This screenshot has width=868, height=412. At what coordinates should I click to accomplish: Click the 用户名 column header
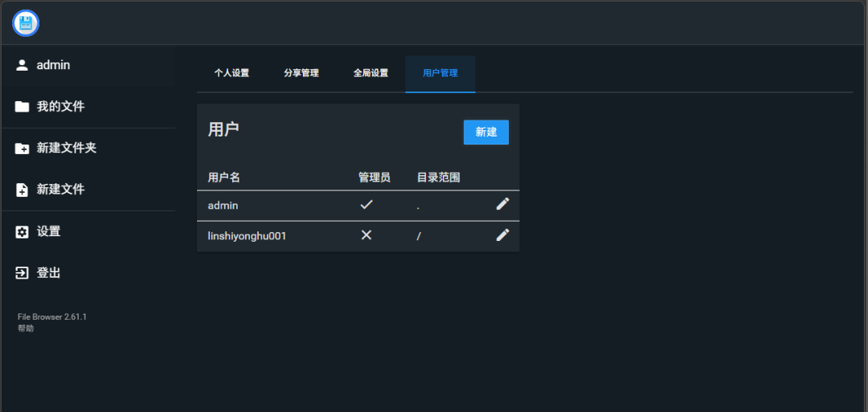pyautogui.click(x=224, y=177)
